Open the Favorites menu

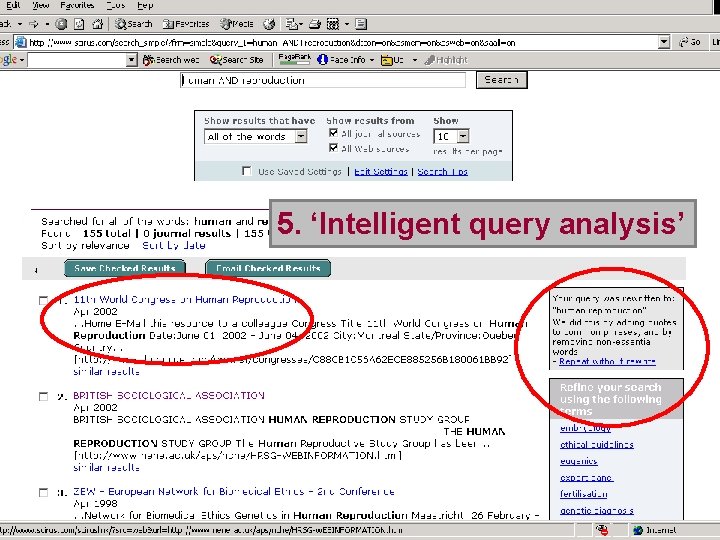click(x=77, y=5)
